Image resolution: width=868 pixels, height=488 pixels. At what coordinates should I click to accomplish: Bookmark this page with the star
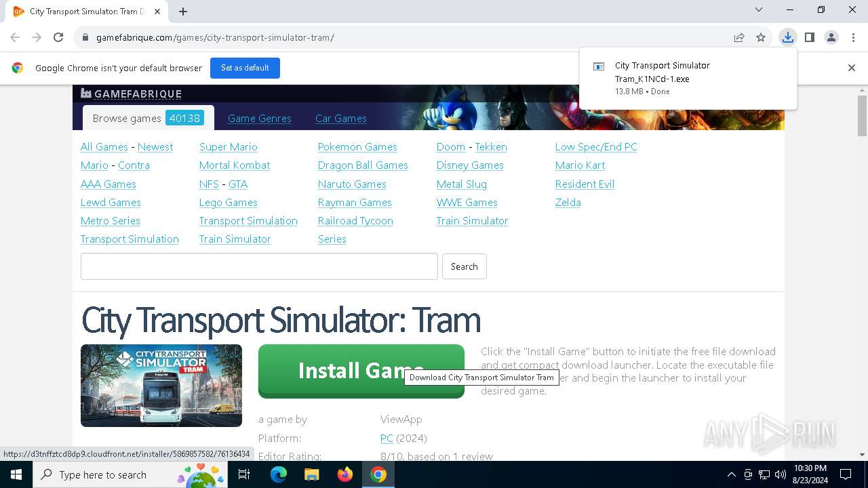coord(761,37)
